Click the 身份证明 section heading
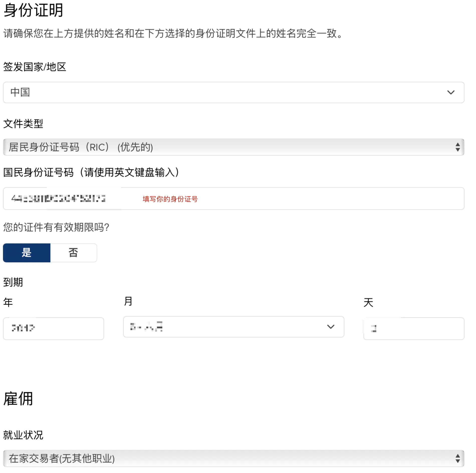 [33, 11]
